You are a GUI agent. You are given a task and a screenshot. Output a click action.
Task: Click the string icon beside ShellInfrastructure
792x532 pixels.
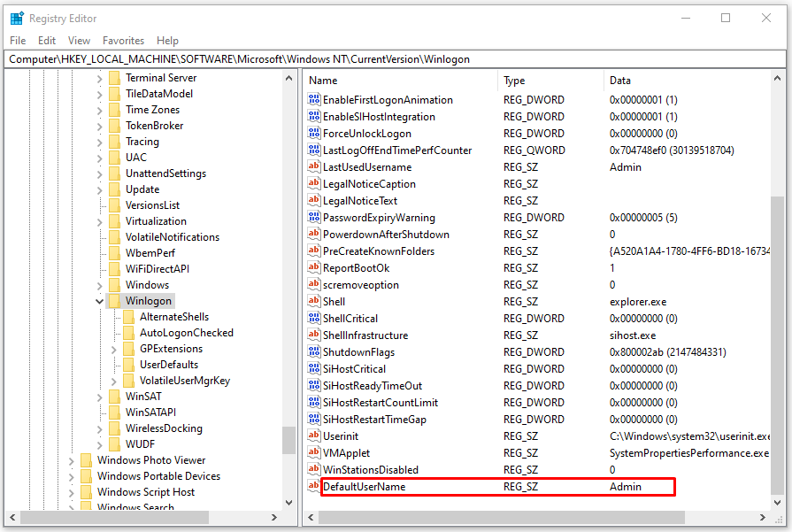(x=313, y=335)
